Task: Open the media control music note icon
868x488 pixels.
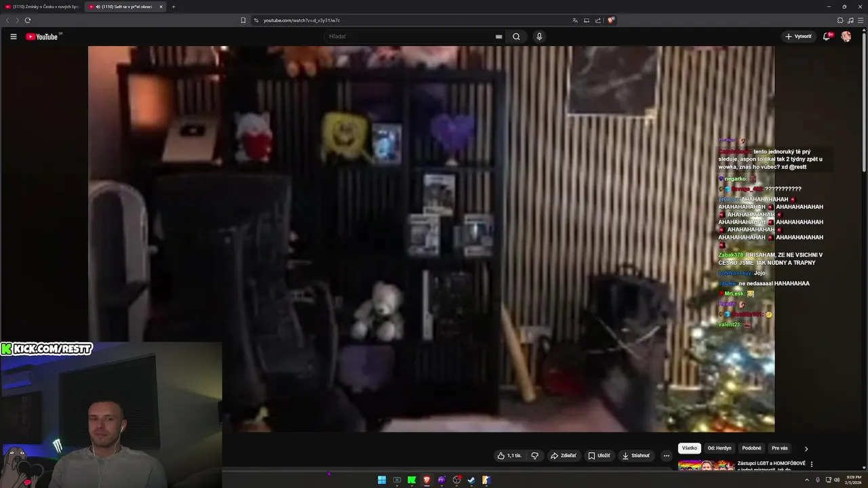Action: 850,20
